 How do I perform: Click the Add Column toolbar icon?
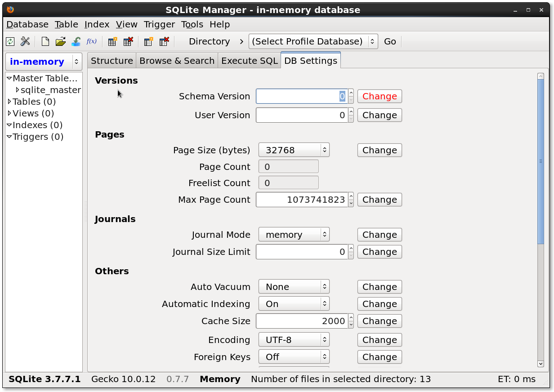coord(148,42)
